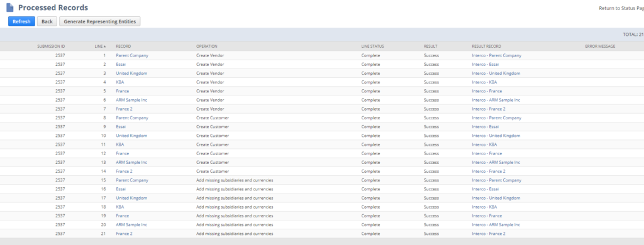Open Interco - ARM Sample Inc result, line 20

496,224
